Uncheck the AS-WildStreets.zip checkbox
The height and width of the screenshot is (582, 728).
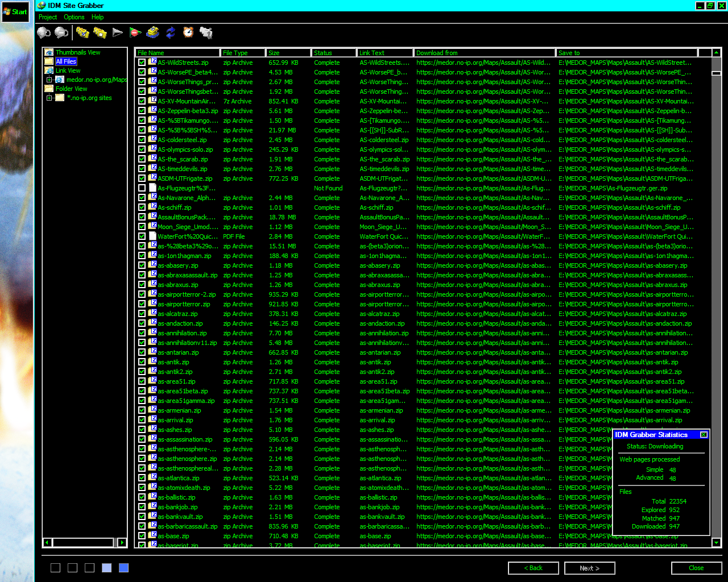(142, 63)
